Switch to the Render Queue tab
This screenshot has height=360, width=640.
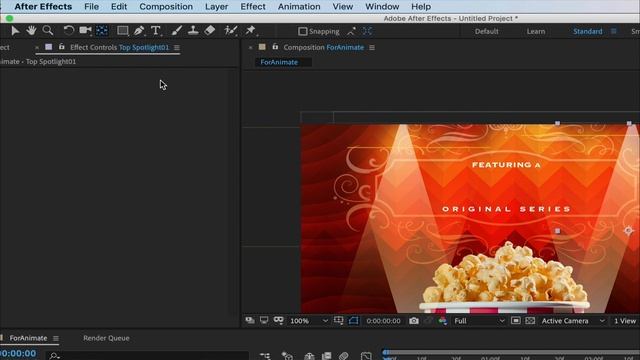tap(106, 338)
